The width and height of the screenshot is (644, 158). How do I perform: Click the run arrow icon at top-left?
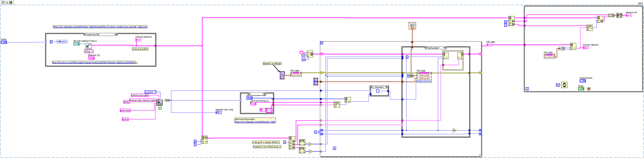pyautogui.click(x=7, y=3)
